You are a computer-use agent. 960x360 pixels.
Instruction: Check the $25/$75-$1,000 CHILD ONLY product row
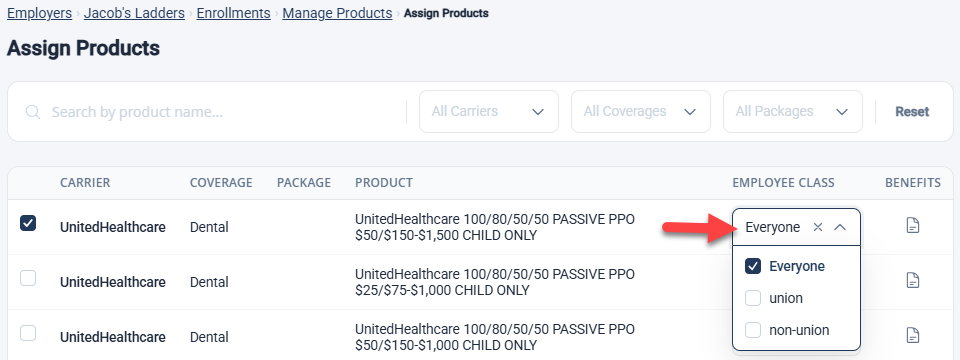tap(28, 278)
